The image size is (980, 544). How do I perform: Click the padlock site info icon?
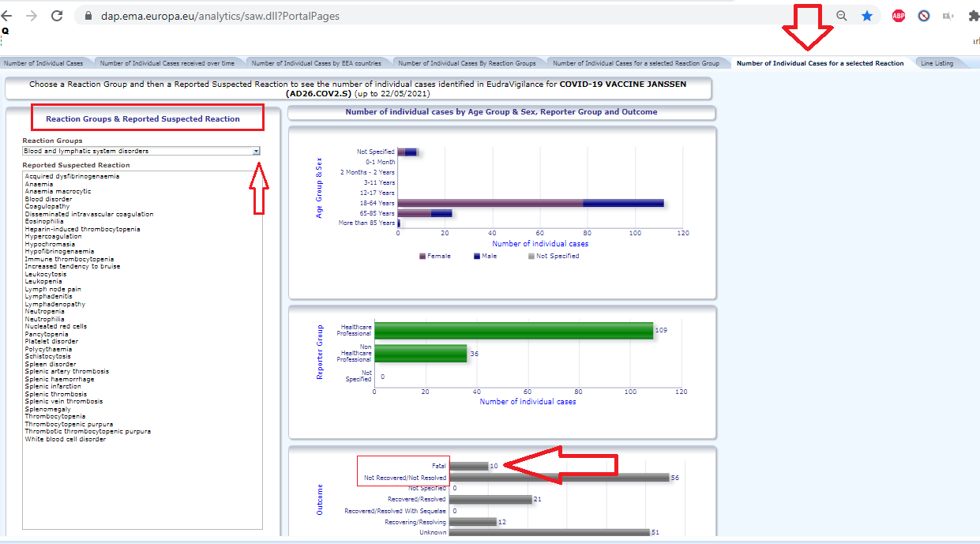[x=87, y=16]
